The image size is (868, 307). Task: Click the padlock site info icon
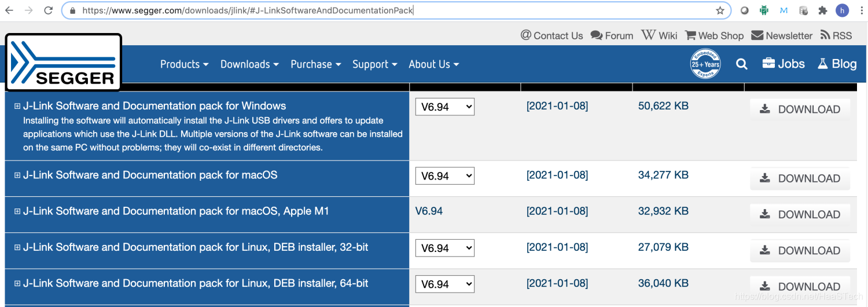click(72, 10)
